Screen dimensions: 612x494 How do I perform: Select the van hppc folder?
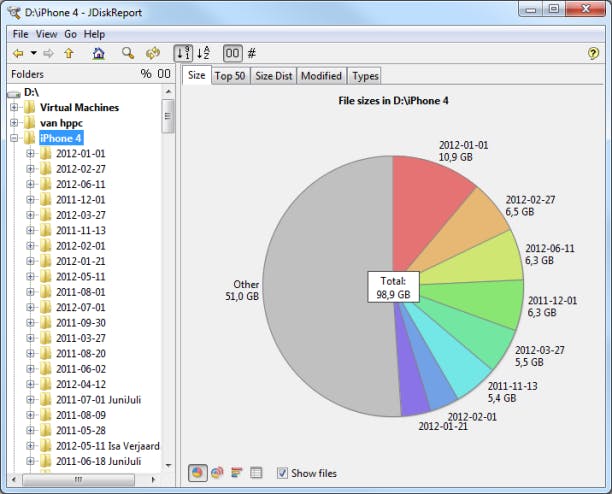[61, 123]
